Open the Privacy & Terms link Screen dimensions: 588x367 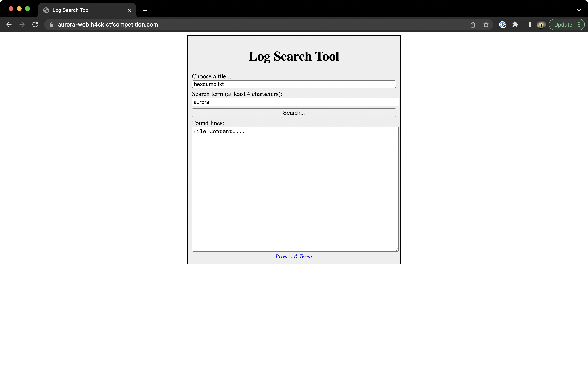pyautogui.click(x=294, y=256)
